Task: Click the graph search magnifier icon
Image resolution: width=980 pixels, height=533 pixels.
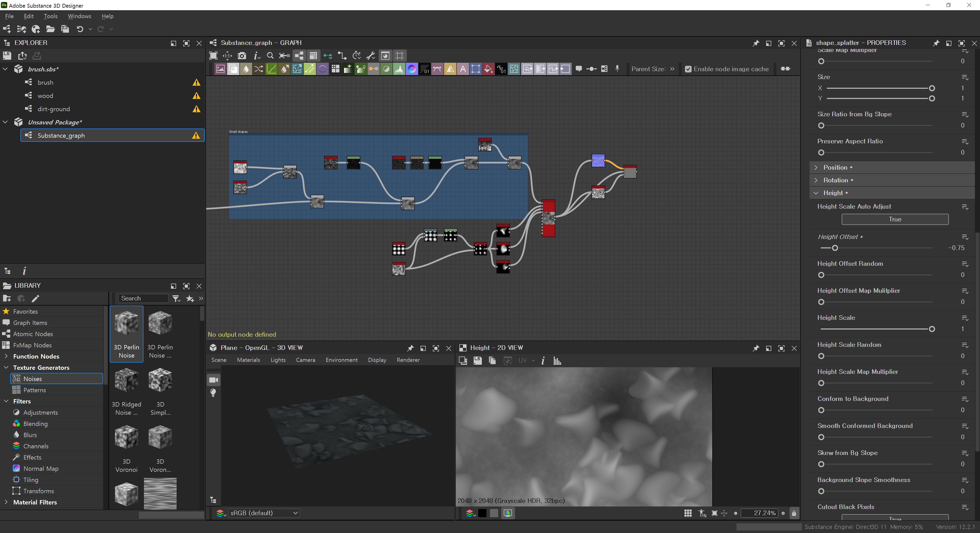Action: 270,56
